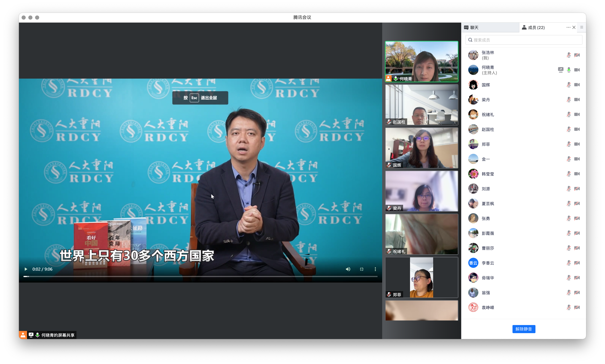The image size is (605, 364).
Task: Expand the panel list menu icon
Action: point(581,27)
